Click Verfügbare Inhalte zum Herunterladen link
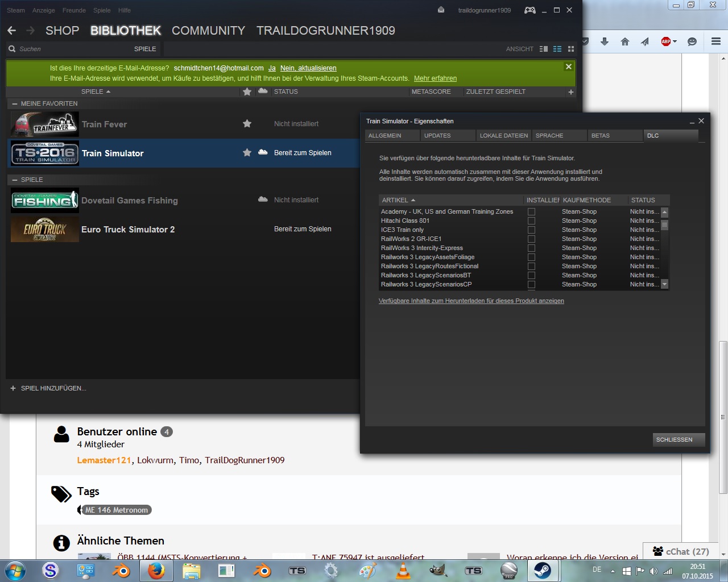Image resolution: width=728 pixels, height=582 pixels. 471,301
